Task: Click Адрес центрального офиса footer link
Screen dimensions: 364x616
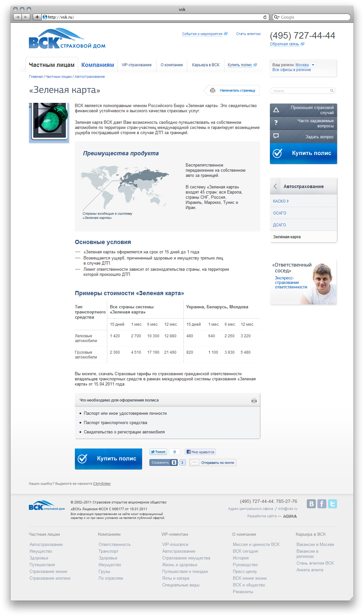Action: click(x=251, y=509)
